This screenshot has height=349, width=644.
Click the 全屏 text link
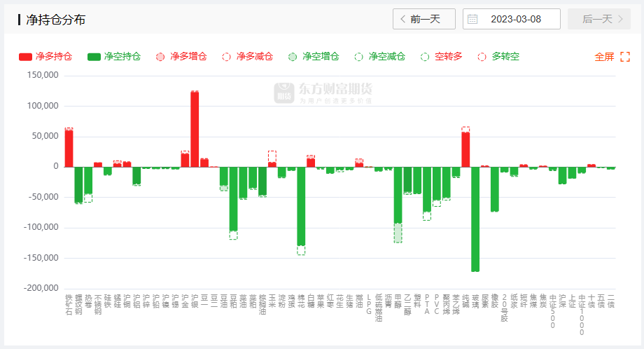pos(604,57)
